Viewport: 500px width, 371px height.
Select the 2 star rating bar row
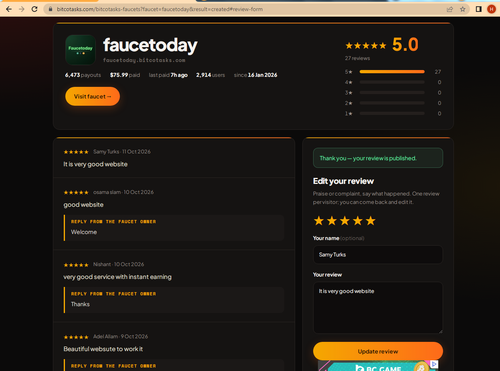[x=393, y=103]
